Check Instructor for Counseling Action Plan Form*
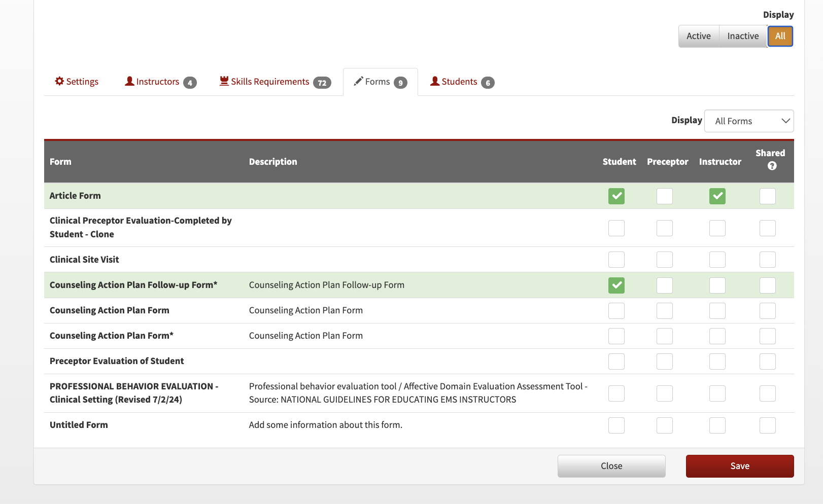The height and width of the screenshot is (504, 823). pos(717,336)
